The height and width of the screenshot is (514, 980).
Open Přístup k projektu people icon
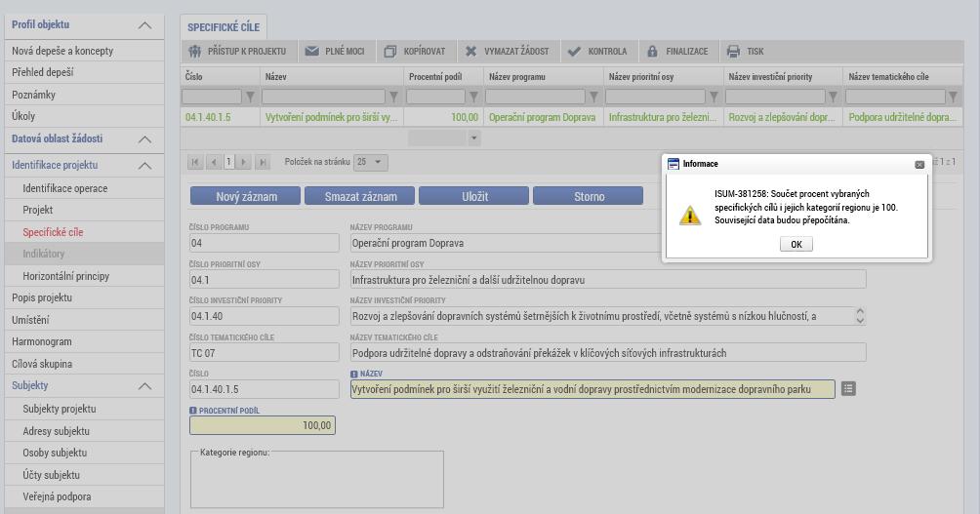195,52
